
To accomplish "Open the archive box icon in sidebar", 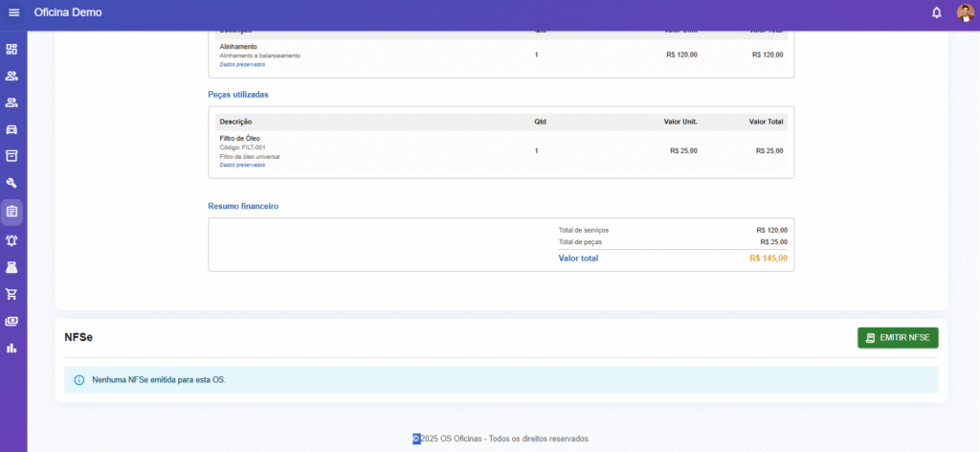I will click(x=12, y=155).
